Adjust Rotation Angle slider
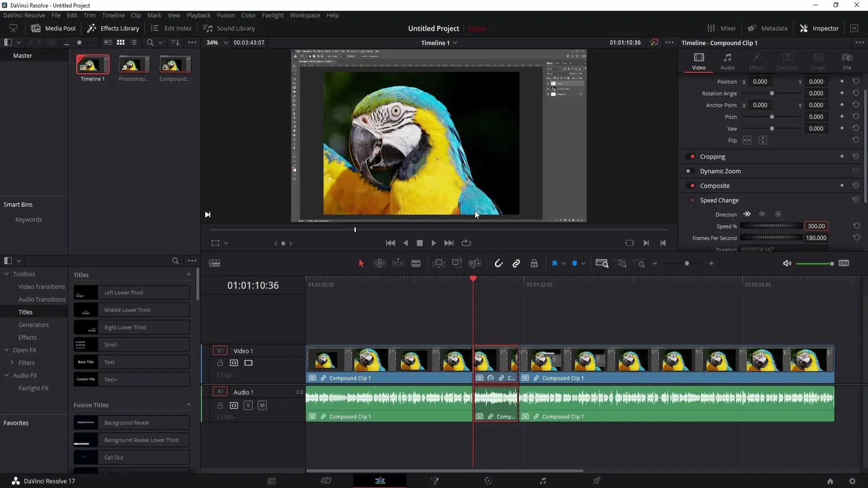Image resolution: width=868 pixels, height=488 pixels. 772,94
